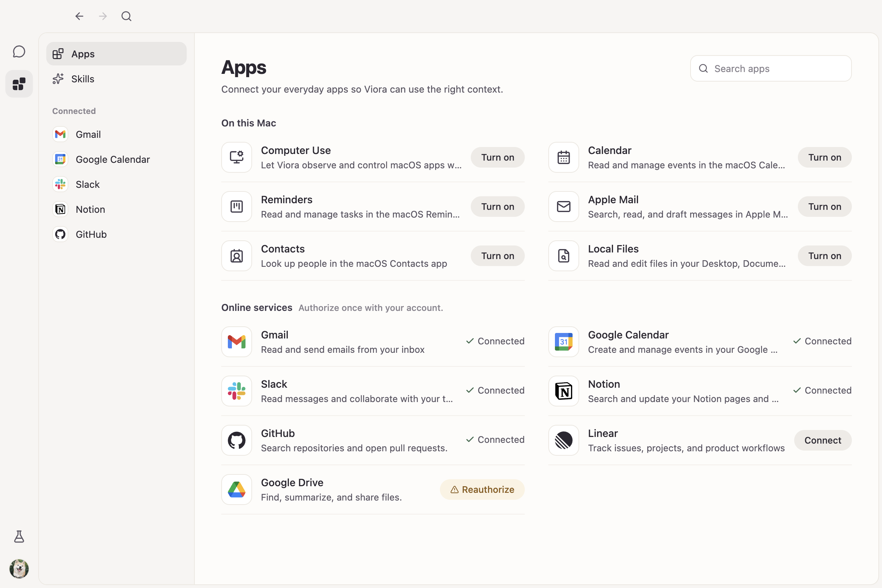Switch to the Skills tab
This screenshot has width=882, height=588.
pyautogui.click(x=116, y=79)
